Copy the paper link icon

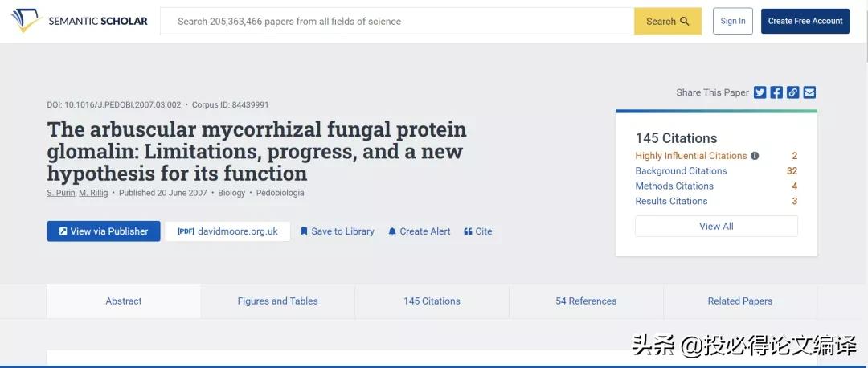coord(793,92)
